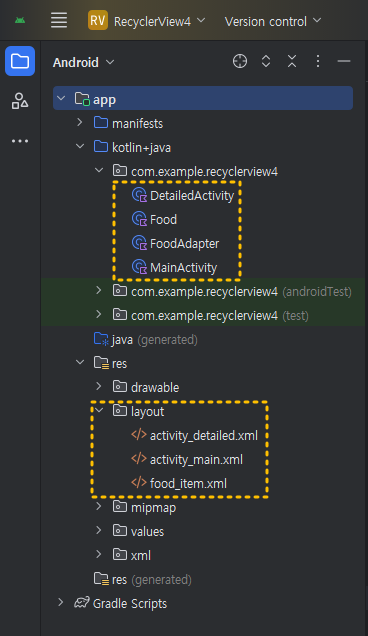Screen dimensions: 368x636
Task: Select the mipmap folder label
Action: [x=153, y=508]
